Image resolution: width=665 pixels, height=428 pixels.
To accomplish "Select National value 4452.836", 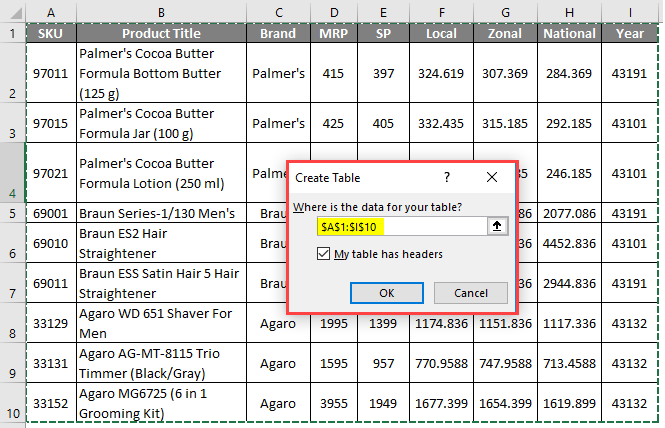I will (569, 243).
